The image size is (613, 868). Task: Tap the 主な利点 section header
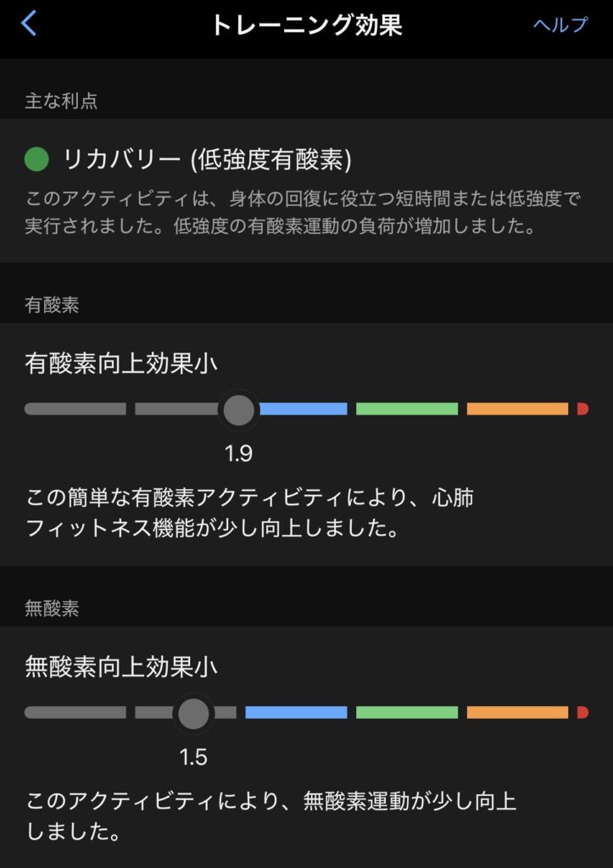61,101
